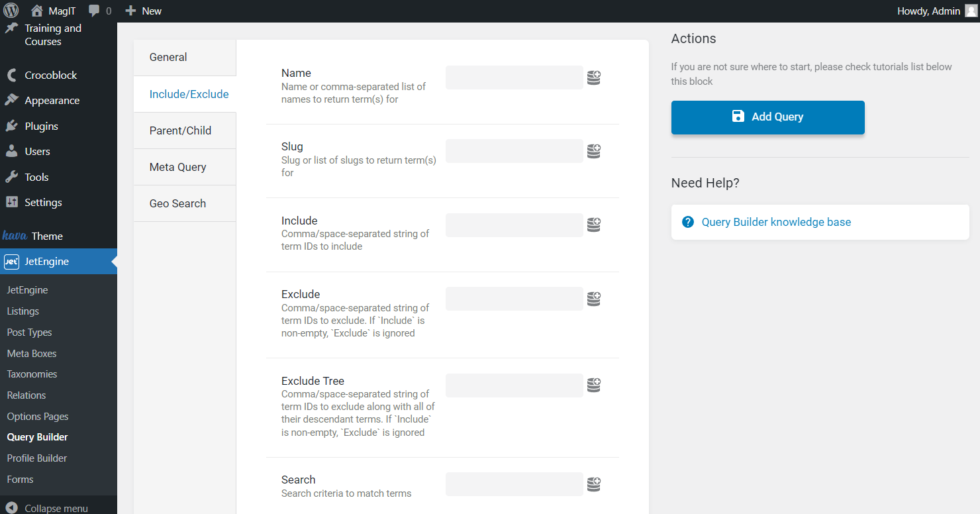Click the New content link
The image size is (980, 514).
tap(152, 11)
